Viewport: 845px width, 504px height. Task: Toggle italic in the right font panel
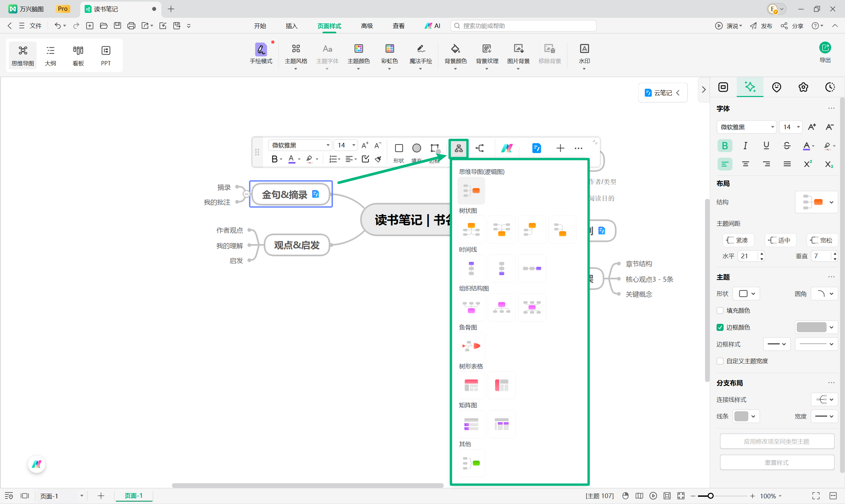tap(745, 146)
